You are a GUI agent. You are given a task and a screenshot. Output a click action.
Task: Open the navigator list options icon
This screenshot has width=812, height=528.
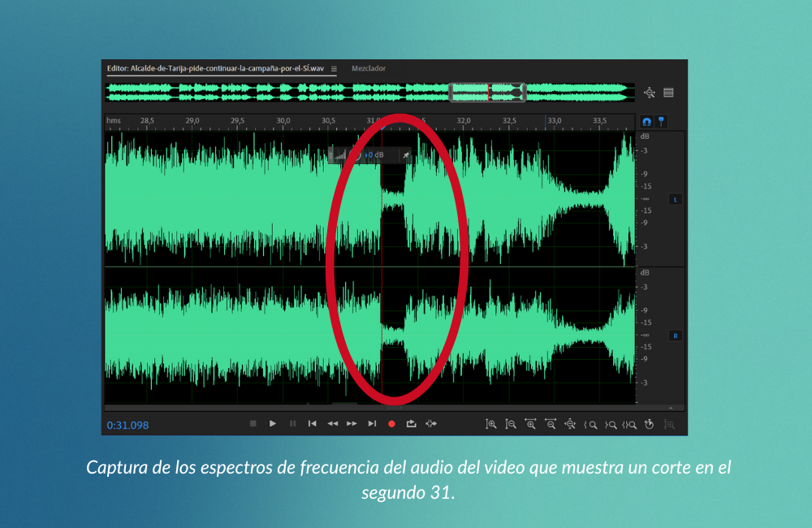coord(669,93)
